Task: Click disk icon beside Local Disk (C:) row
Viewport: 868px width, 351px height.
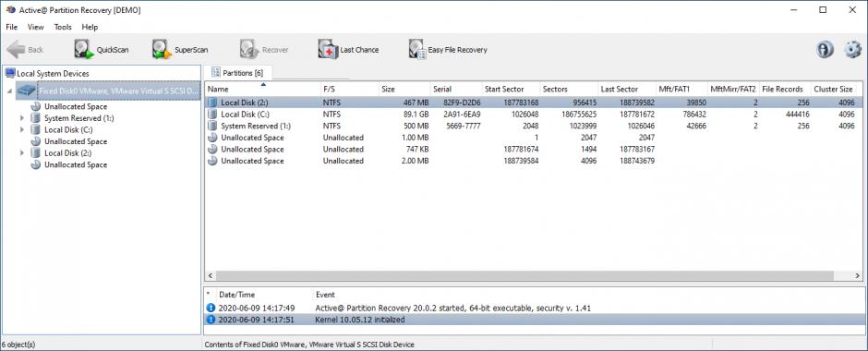Action: point(212,114)
